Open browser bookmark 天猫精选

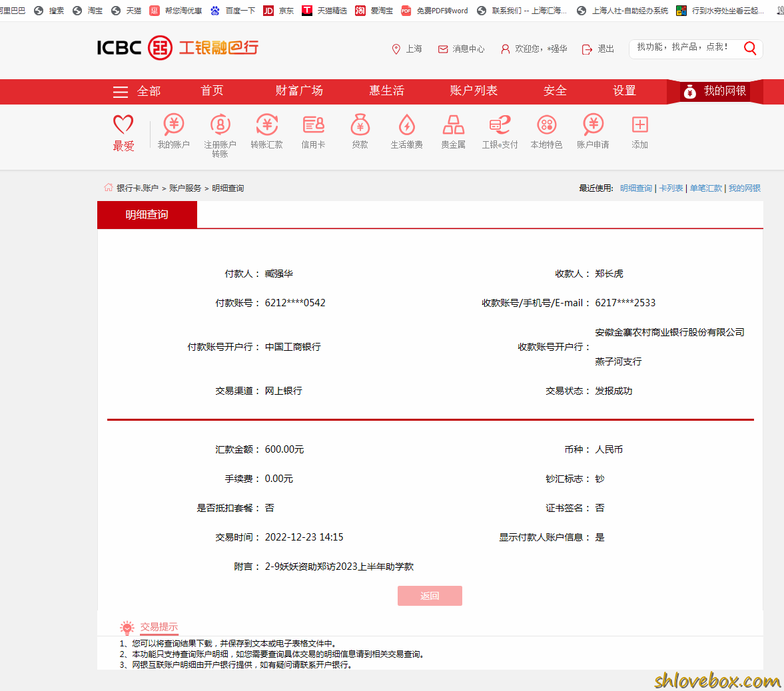tap(324, 11)
